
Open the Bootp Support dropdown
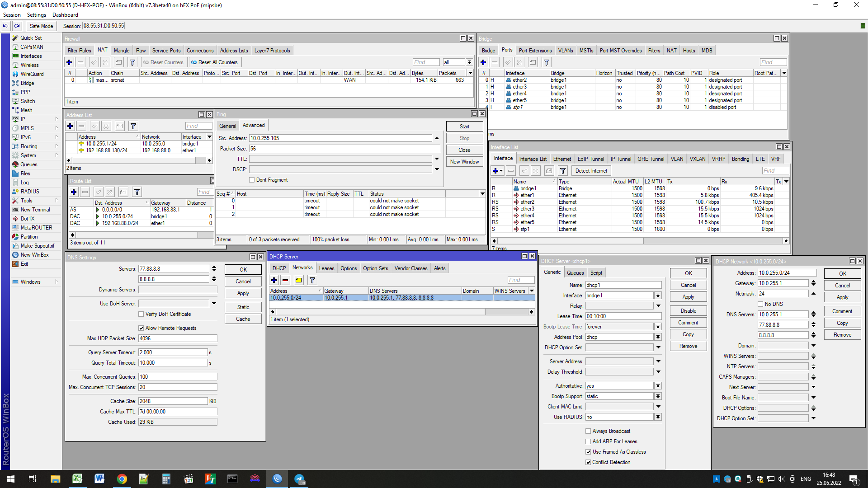click(658, 396)
